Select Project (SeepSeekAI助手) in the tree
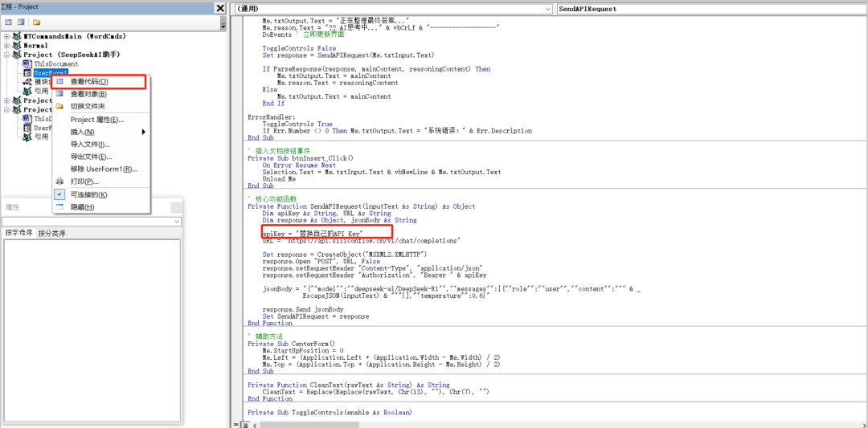Viewport: 868px width, 428px height. pyautogui.click(x=72, y=55)
